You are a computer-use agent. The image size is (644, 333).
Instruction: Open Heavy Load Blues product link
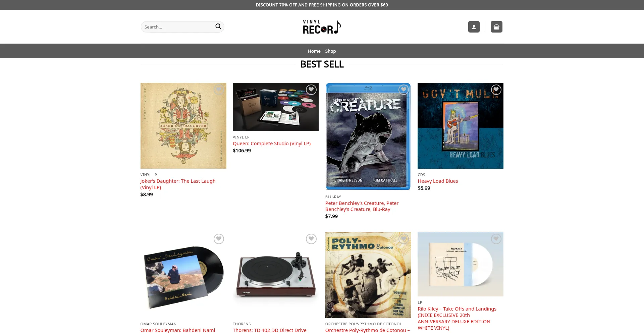point(438,181)
